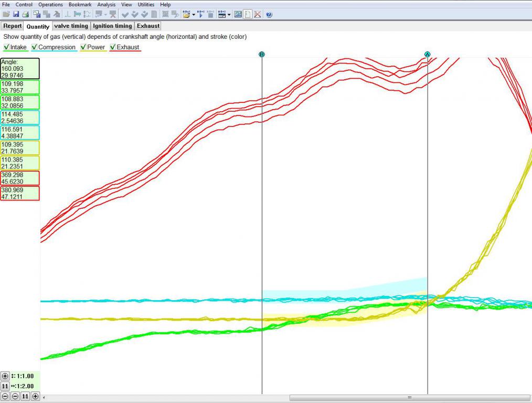Click the save-waveform-image icon next to Print
The image size is (532, 403).
tap(37, 14)
